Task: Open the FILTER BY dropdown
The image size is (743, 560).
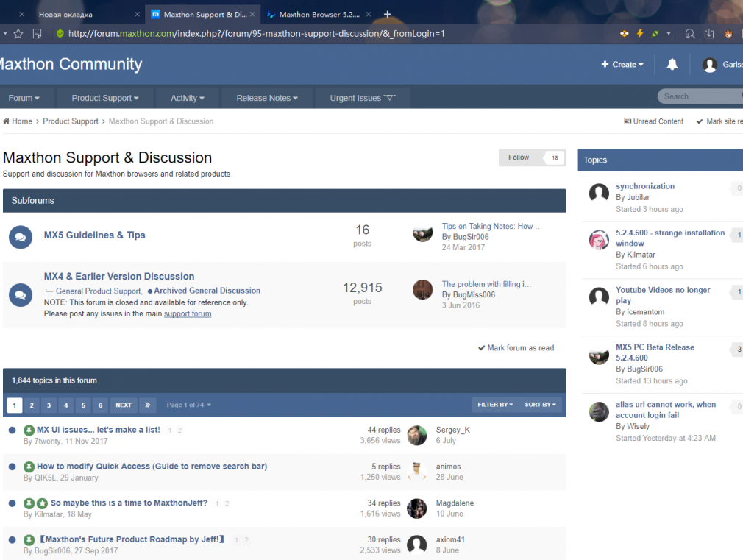Action: tap(494, 405)
